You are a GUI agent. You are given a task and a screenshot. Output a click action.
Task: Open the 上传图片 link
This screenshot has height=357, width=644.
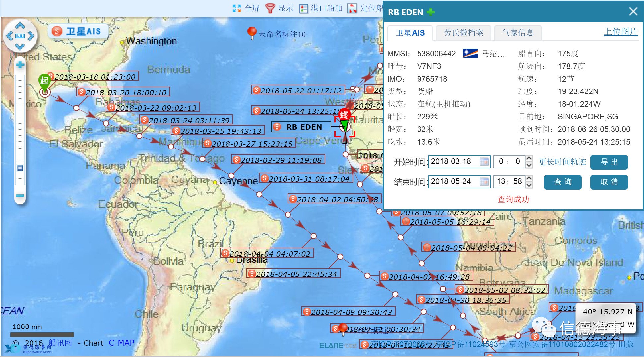pyautogui.click(x=620, y=31)
